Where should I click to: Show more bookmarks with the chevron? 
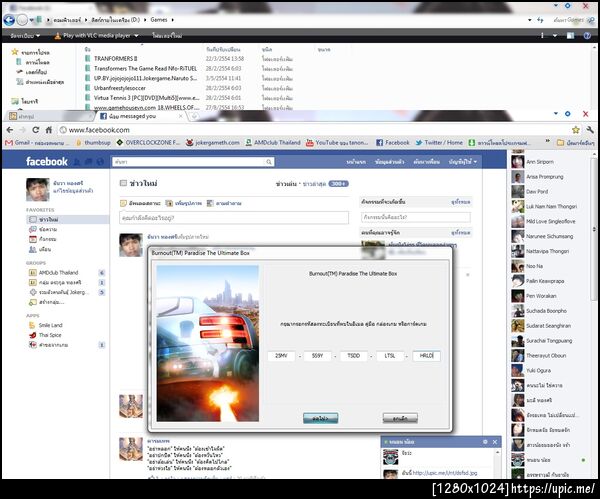click(548, 142)
